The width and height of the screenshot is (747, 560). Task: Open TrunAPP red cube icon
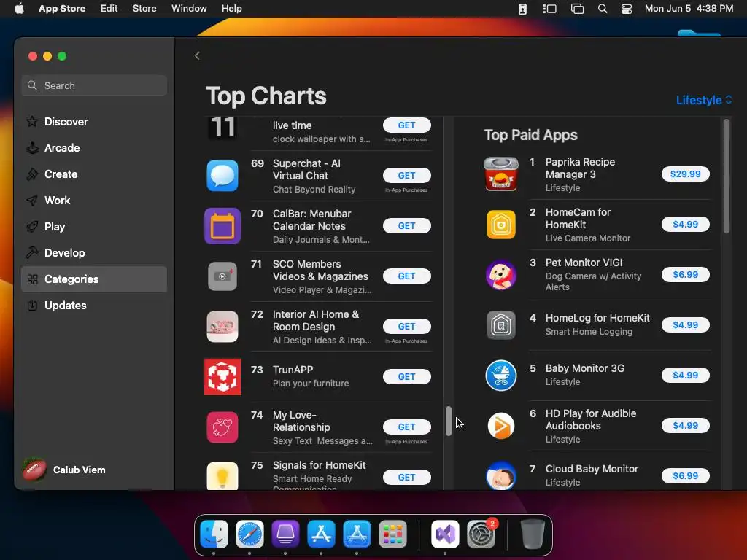click(222, 377)
